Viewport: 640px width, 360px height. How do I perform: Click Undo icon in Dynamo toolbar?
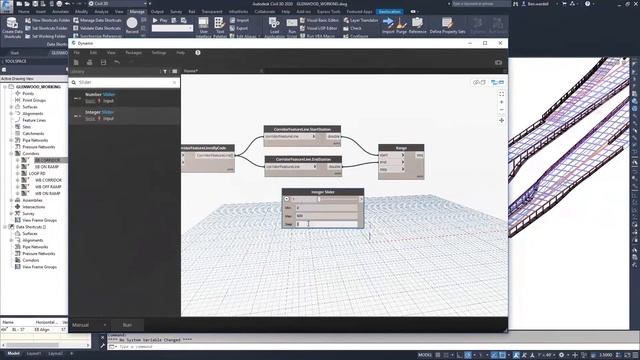(117, 62)
